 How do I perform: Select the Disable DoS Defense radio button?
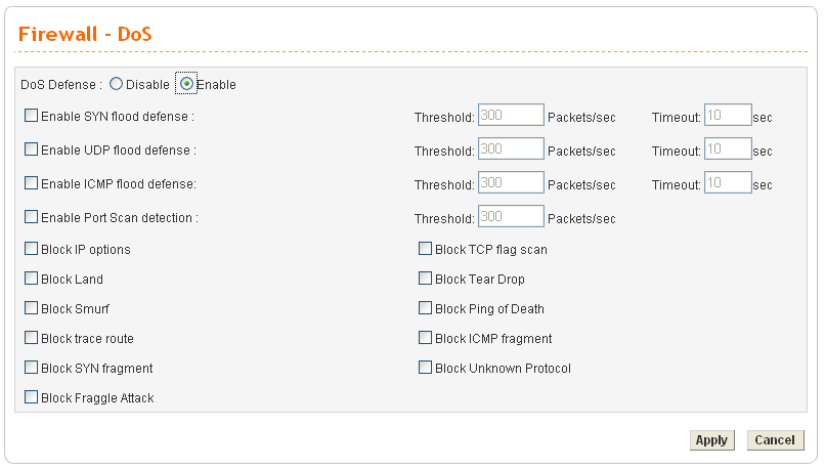point(116,85)
